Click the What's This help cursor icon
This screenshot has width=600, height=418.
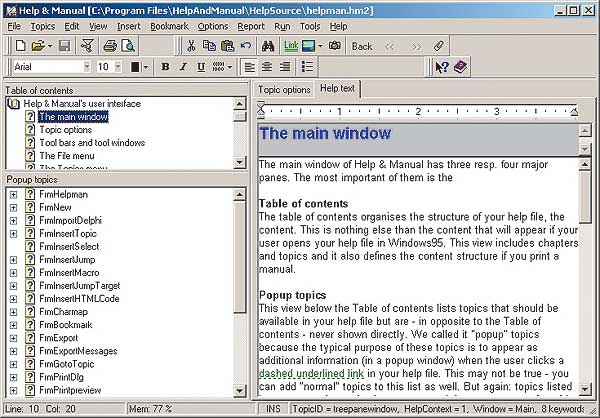442,67
